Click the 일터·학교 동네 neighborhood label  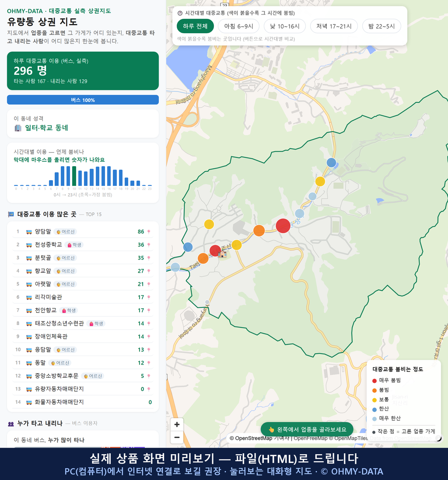pyautogui.click(x=46, y=128)
